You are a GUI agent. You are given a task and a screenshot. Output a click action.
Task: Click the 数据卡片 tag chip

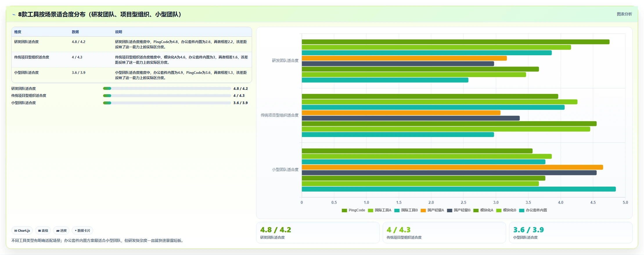(x=82, y=231)
